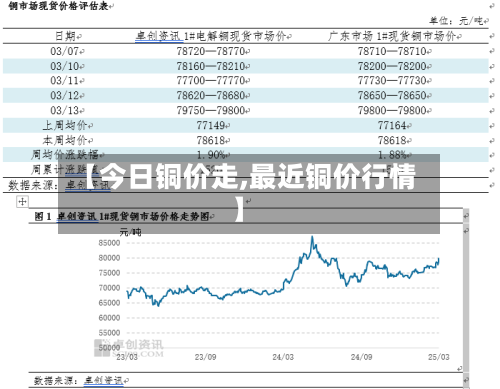Click the weekly change value 1.90%
Image resolution: width=500 pixels, height=389 pixels.
coord(211,155)
